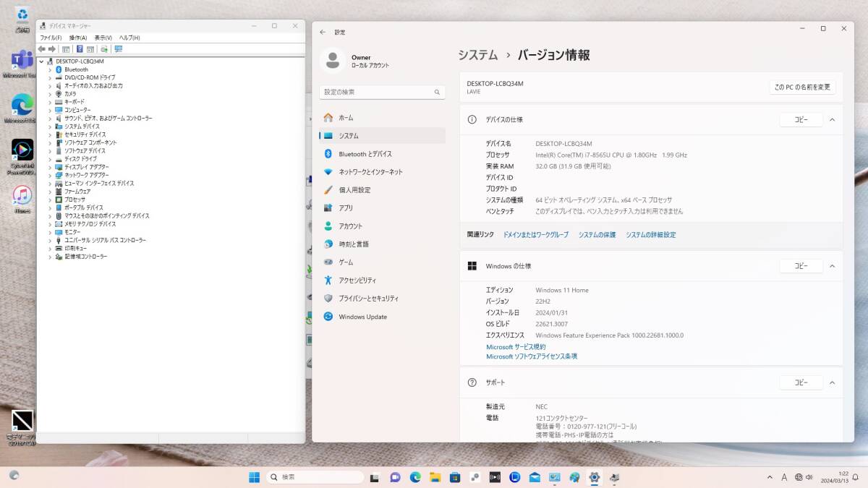Viewport: 868px width, 488px height.
Task: Collapse the Windows の仕様 section
Action: click(x=832, y=266)
